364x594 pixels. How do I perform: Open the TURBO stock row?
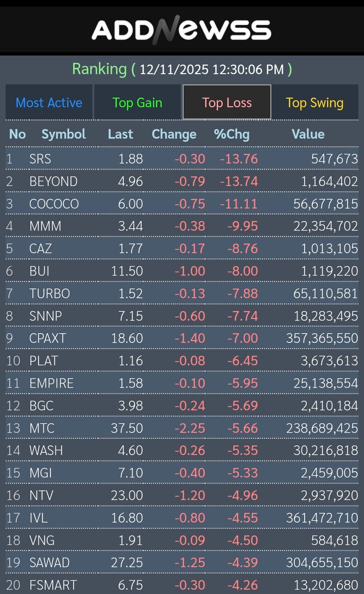(x=49, y=293)
